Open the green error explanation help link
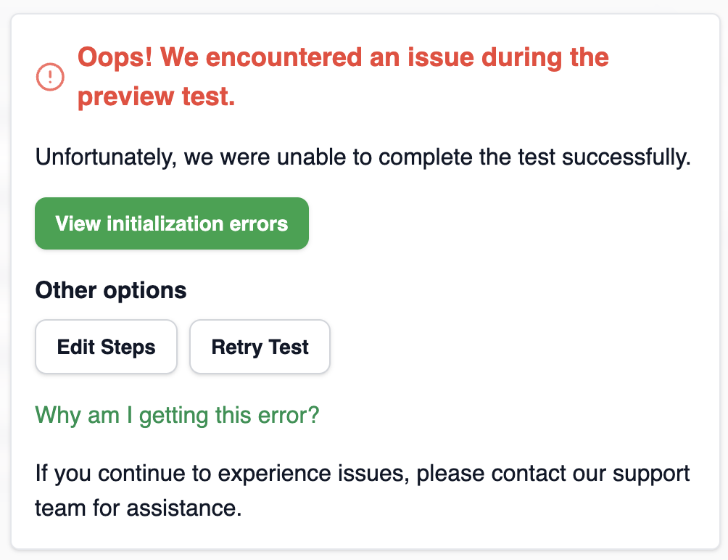This screenshot has height=560, width=728. click(177, 415)
